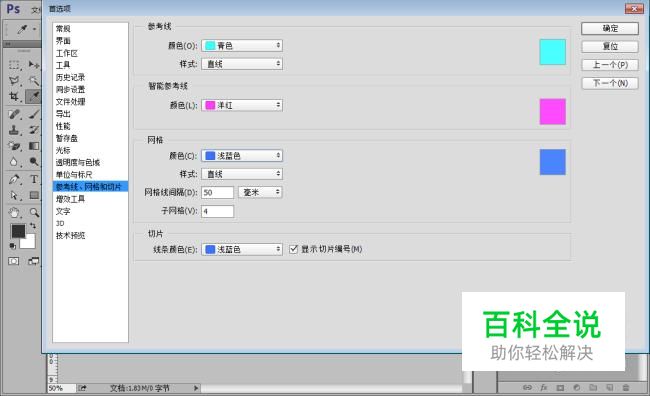
Task: Select the Move tool
Action: [34, 65]
